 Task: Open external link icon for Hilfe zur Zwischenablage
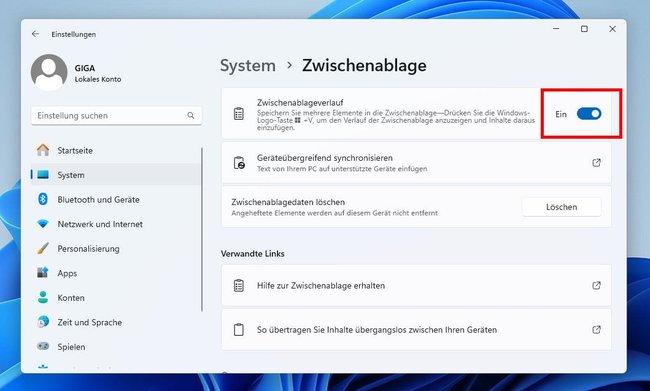point(596,286)
